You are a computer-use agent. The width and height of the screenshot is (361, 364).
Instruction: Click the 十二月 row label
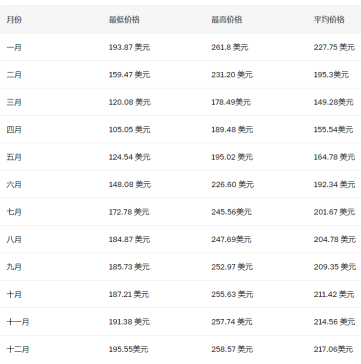(x=18, y=349)
